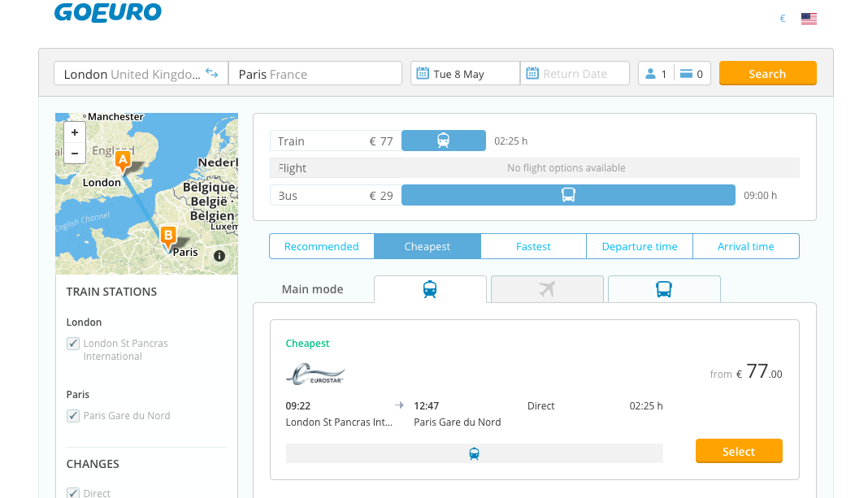Open the map info icon
Screen dimensions: 868x498
click(219, 256)
